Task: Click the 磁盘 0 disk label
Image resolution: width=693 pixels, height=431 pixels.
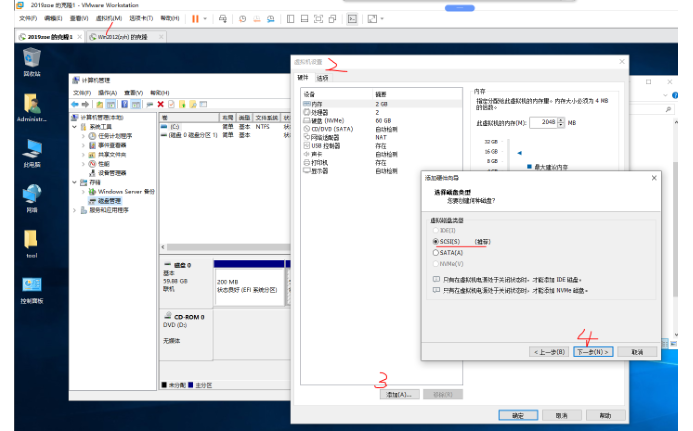Action: coord(182,265)
